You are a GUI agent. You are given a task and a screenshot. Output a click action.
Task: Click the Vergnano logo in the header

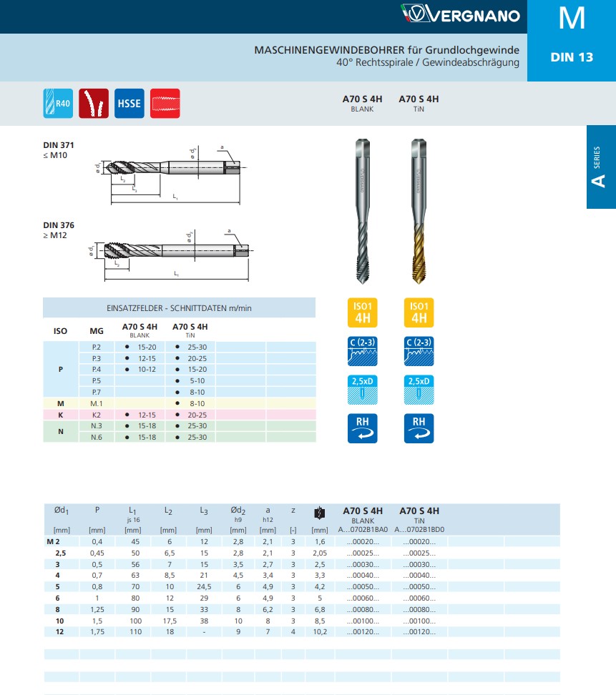click(x=460, y=14)
